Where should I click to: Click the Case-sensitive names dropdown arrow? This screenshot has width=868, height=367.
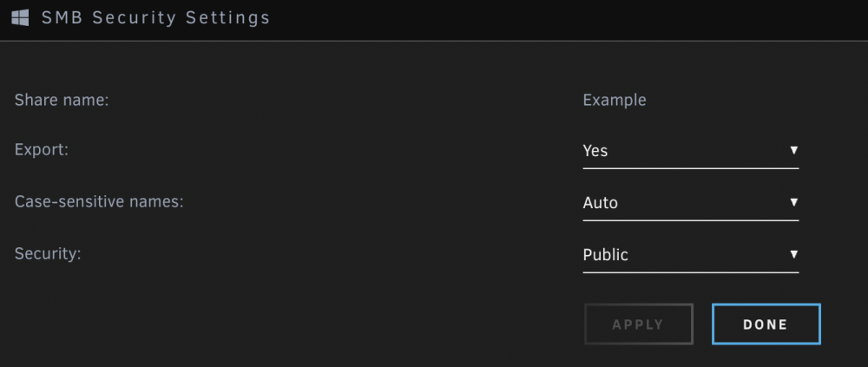click(x=794, y=202)
